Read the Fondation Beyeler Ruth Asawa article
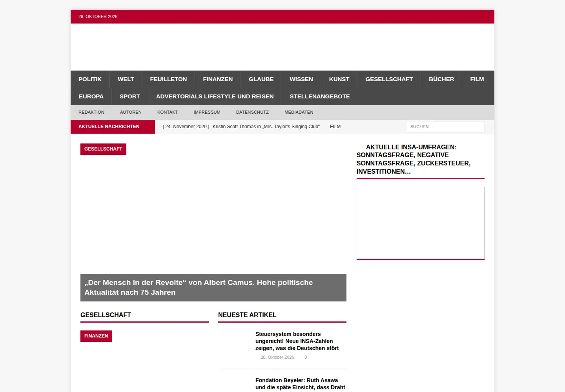565x392 pixels. [x=300, y=384]
